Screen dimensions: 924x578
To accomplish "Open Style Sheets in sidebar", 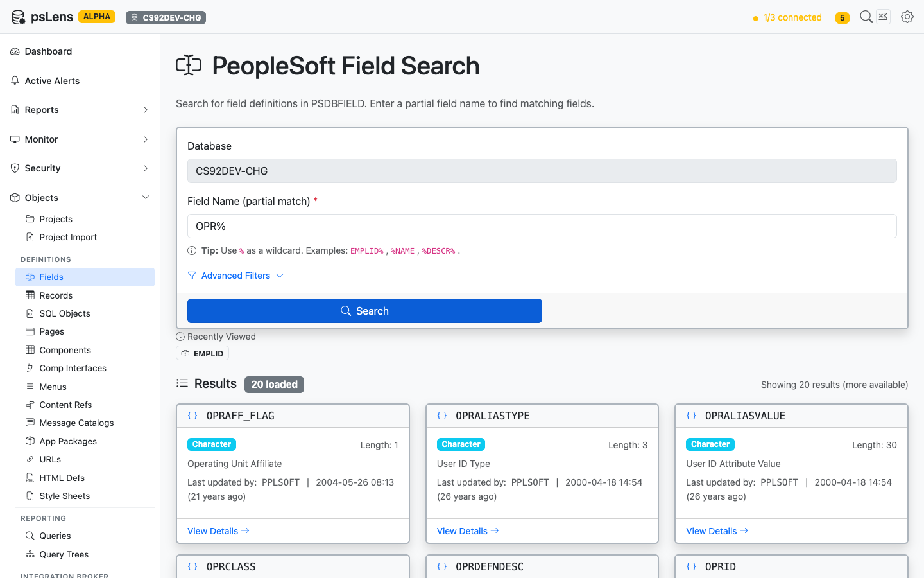I will point(85,496).
